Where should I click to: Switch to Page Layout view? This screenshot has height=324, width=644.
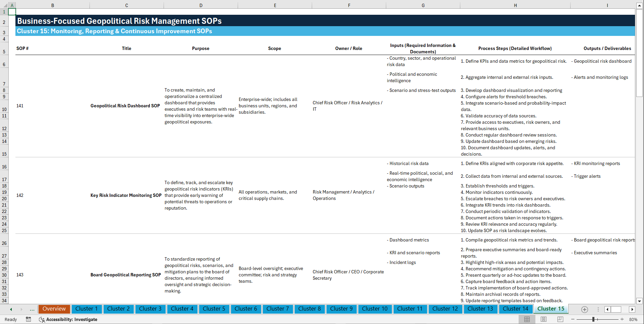543,319
